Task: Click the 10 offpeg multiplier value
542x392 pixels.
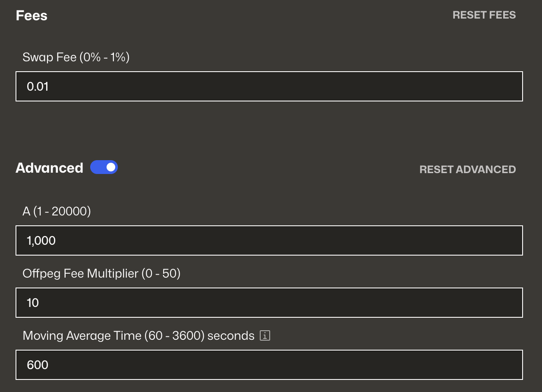Action: click(33, 303)
